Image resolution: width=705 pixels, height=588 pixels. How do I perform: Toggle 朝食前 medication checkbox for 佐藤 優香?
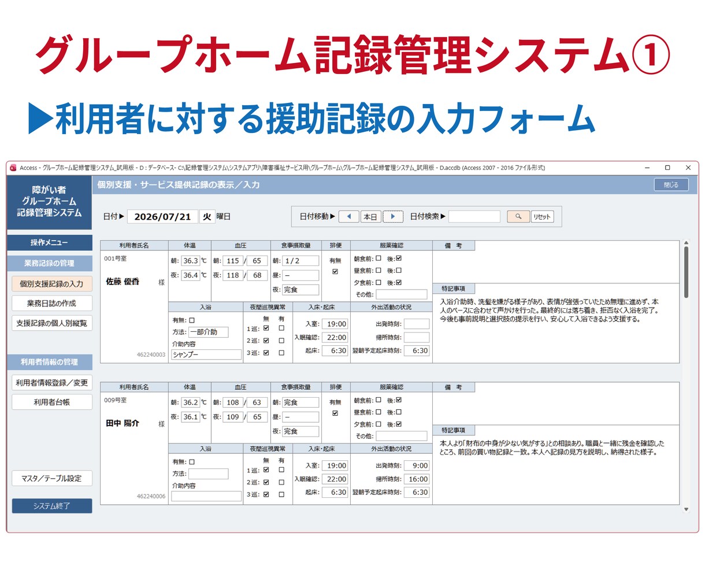tap(379, 258)
